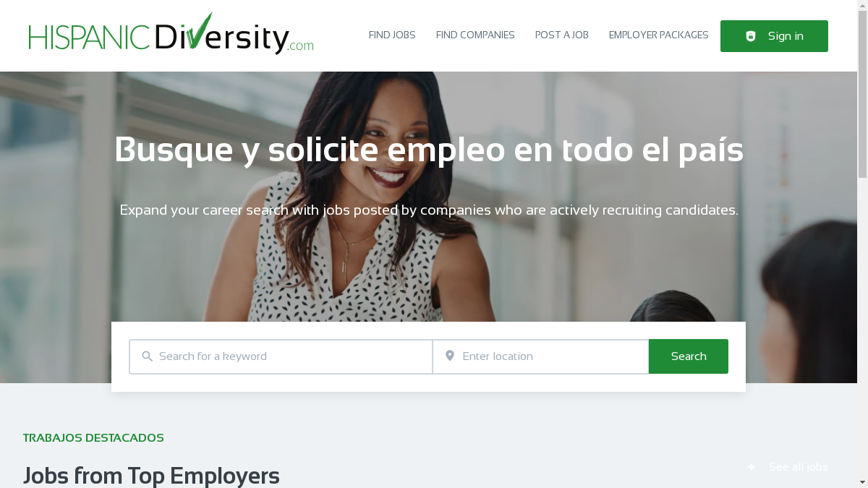This screenshot has width=868, height=488.
Task: Open Employer Packages in navigation
Action: point(659,35)
